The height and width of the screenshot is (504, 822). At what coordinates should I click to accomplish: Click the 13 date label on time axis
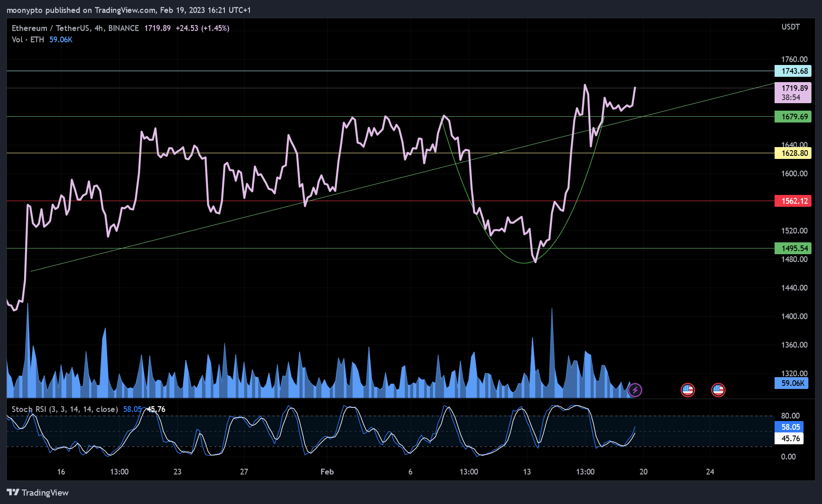(x=527, y=472)
